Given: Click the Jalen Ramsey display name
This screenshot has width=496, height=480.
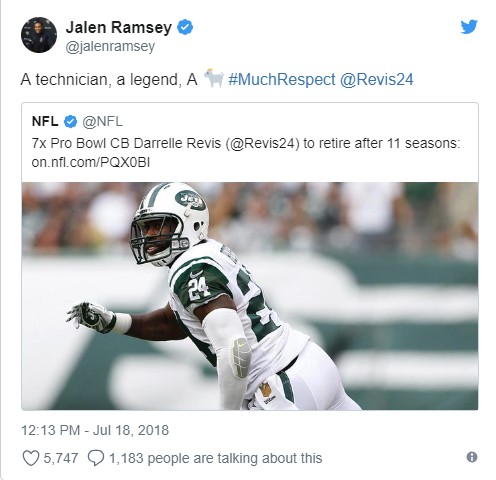Looking at the screenshot, I should coord(119,27).
